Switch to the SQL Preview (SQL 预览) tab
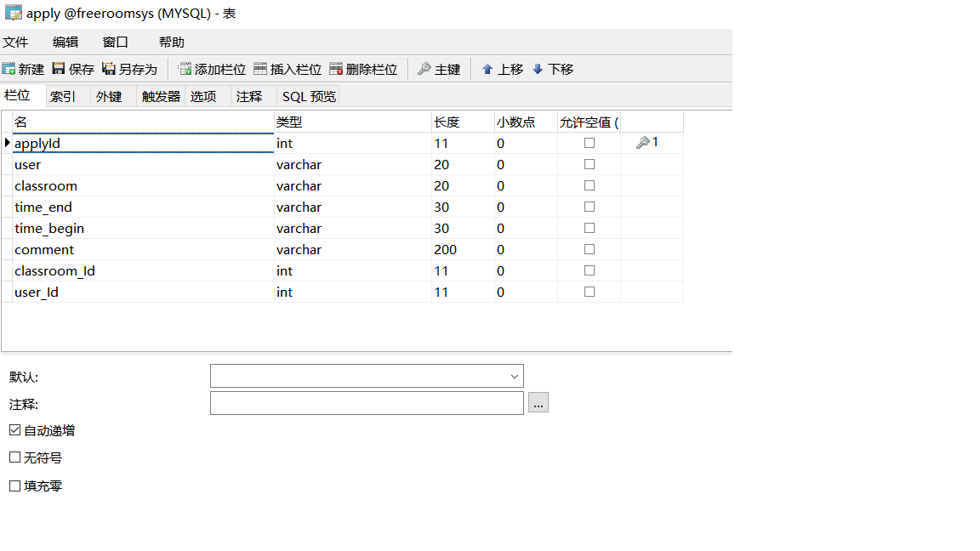Image resolution: width=980 pixels, height=551 pixels. (x=309, y=96)
